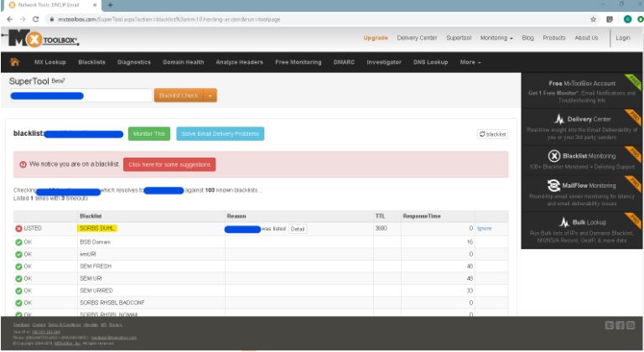This screenshot has height=352, width=644.
Task: Select the BSB Domain row text
Action: [x=96, y=242]
